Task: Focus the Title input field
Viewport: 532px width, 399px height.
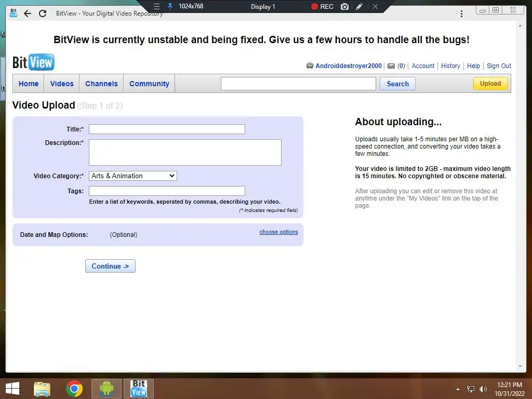Action: click(167, 129)
